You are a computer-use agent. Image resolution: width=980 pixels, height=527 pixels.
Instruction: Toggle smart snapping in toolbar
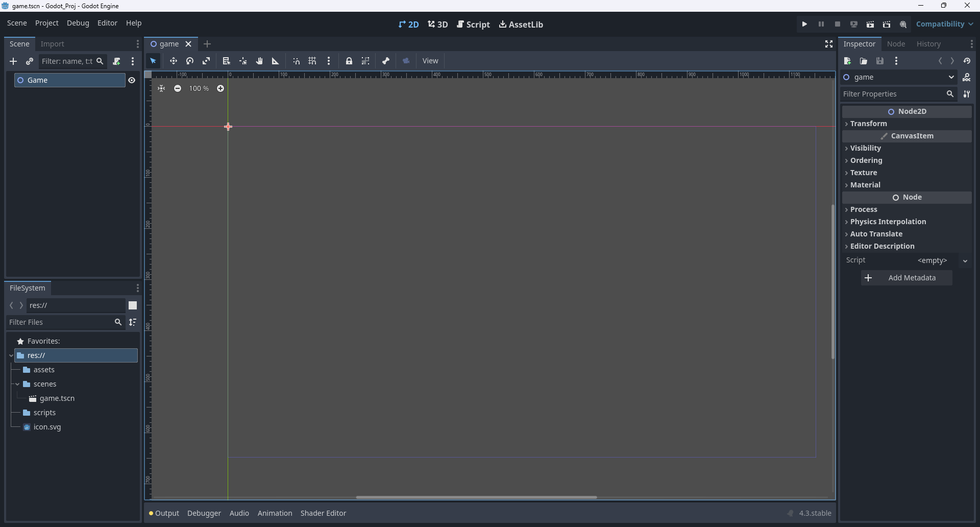297,61
